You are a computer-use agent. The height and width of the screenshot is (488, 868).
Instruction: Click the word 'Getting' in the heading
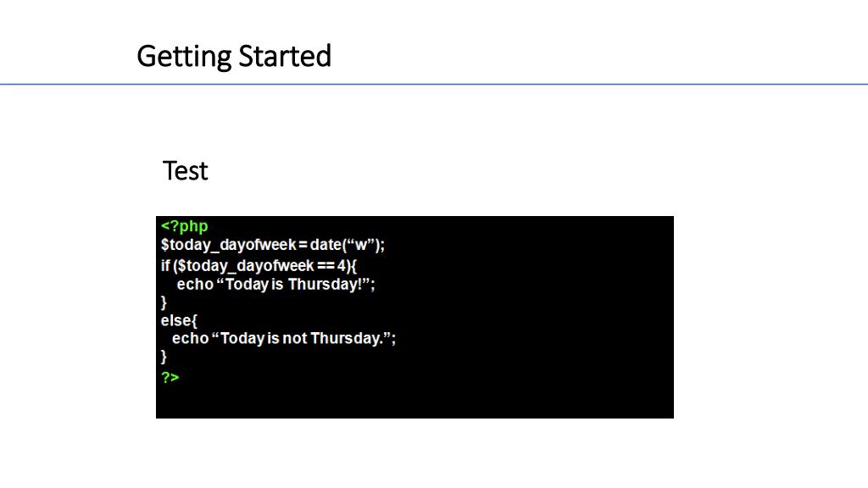[184, 57]
